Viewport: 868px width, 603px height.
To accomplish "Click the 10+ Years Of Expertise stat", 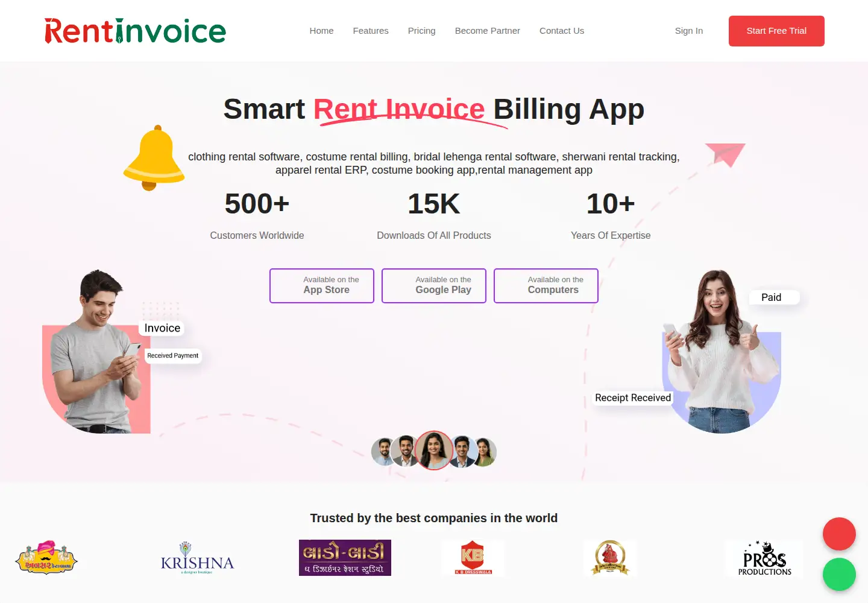I will point(611,216).
